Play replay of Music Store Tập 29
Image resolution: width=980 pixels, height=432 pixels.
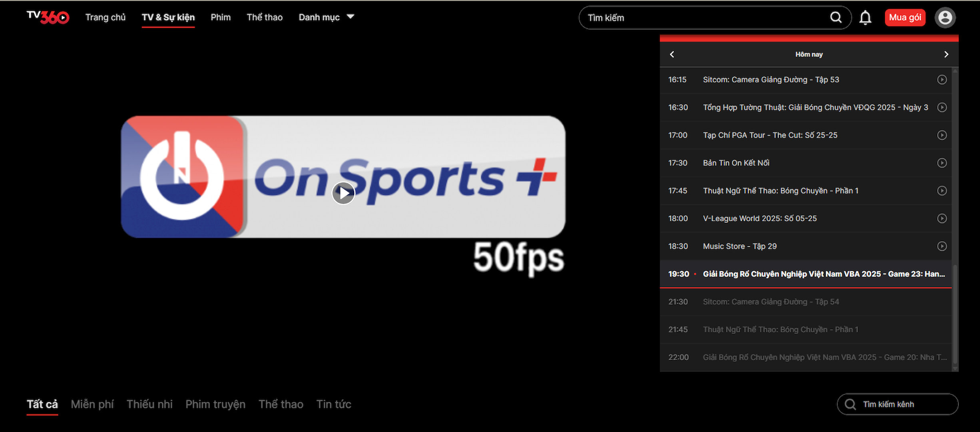pos(942,246)
